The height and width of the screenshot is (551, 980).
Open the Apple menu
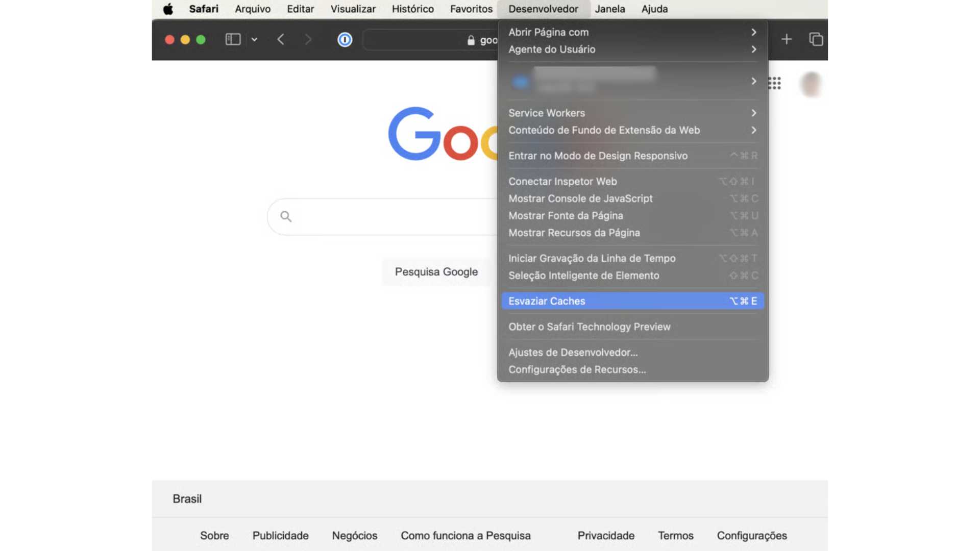click(168, 9)
